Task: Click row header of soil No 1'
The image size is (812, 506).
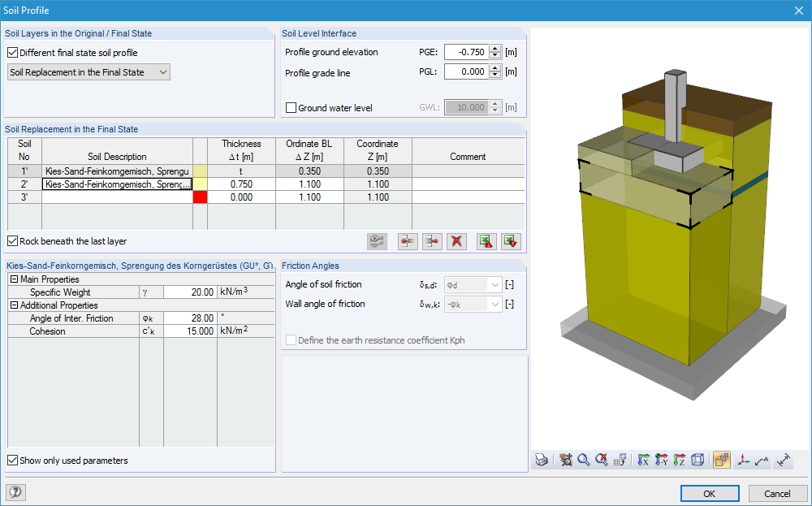Action: (24, 171)
